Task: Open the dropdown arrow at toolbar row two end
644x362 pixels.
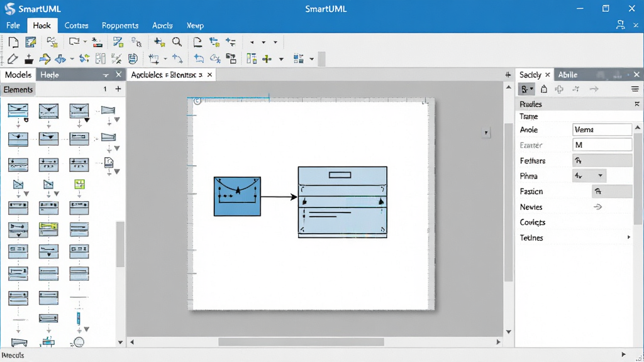Action: pyautogui.click(x=312, y=59)
